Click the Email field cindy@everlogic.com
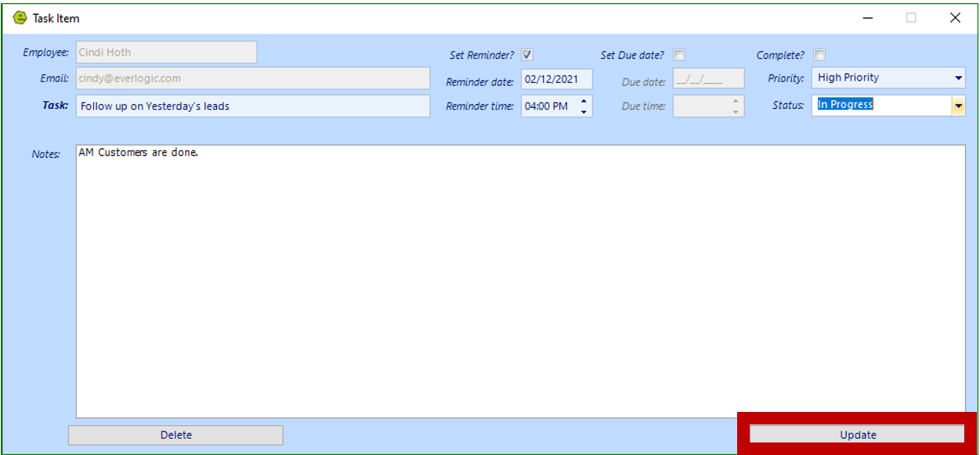Image resolution: width=980 pixels, height=455 pixels. [x=253, y=78]
